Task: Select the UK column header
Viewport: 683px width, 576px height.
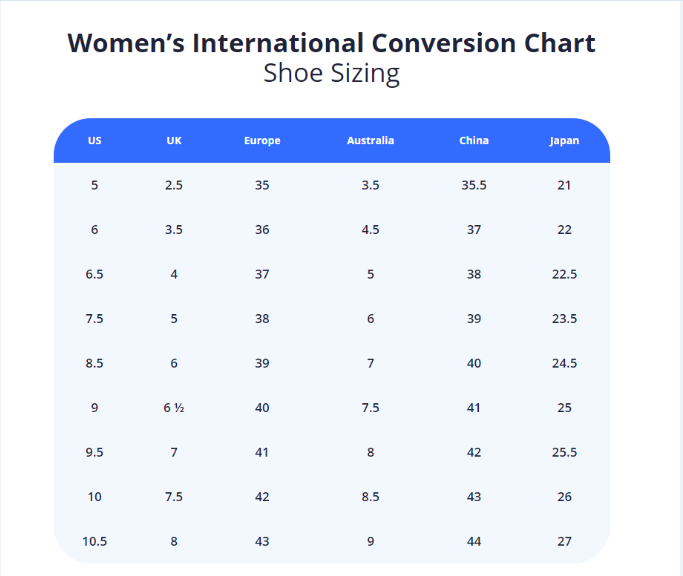Action: click(174, 141)
